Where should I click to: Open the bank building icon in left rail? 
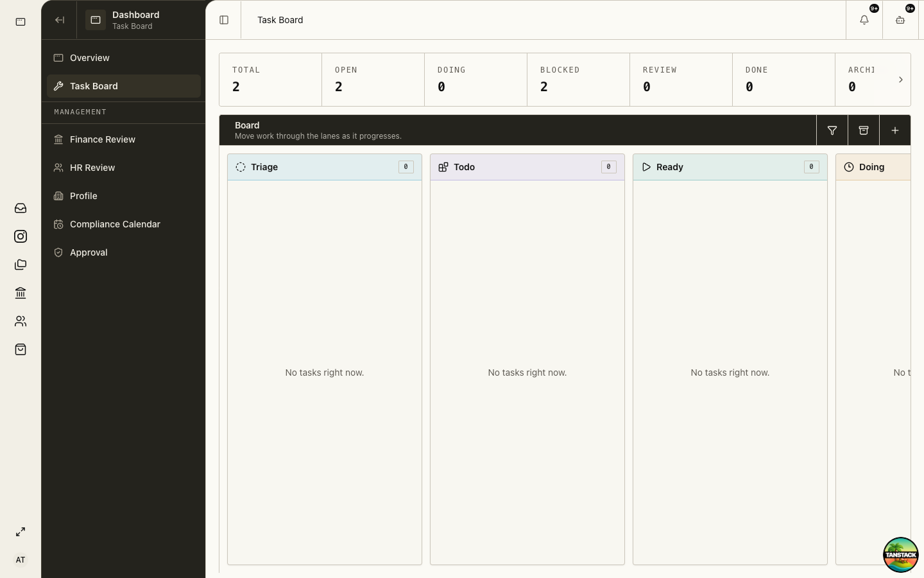(x=21, y=293)
